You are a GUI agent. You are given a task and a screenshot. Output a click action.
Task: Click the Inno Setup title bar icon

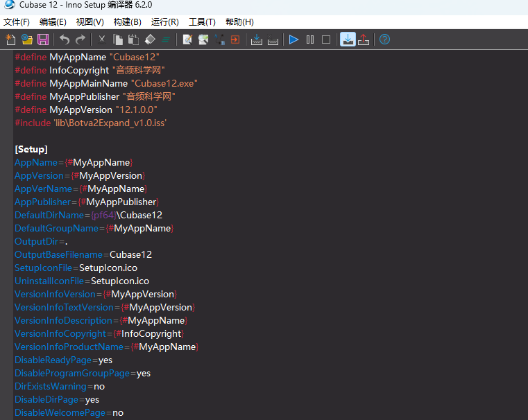pos(10,5)
